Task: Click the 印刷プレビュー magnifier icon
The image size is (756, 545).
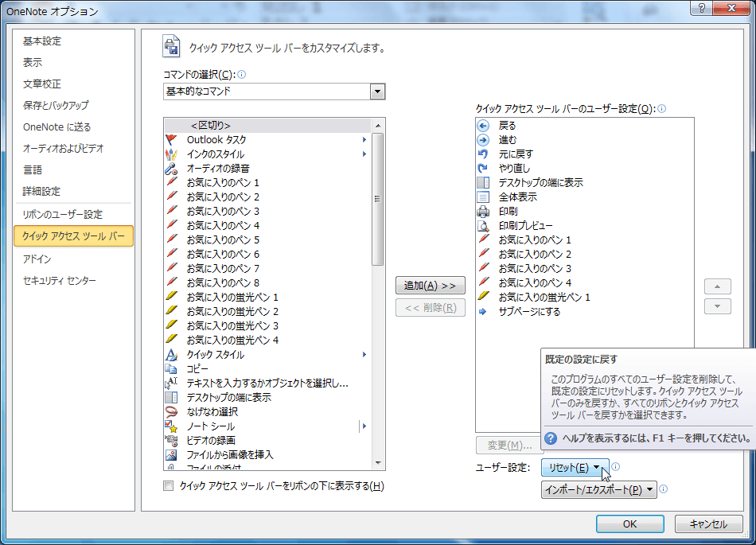Action: [483, 225]
